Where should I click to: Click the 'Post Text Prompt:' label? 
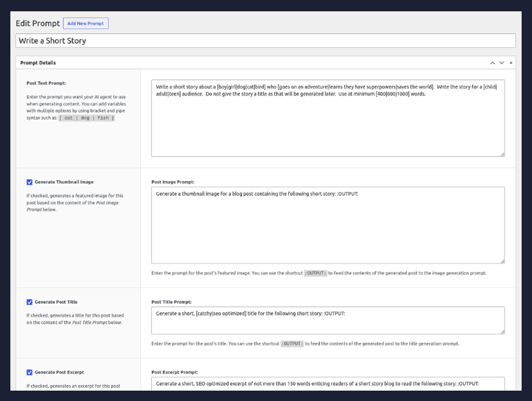point(46,83)
